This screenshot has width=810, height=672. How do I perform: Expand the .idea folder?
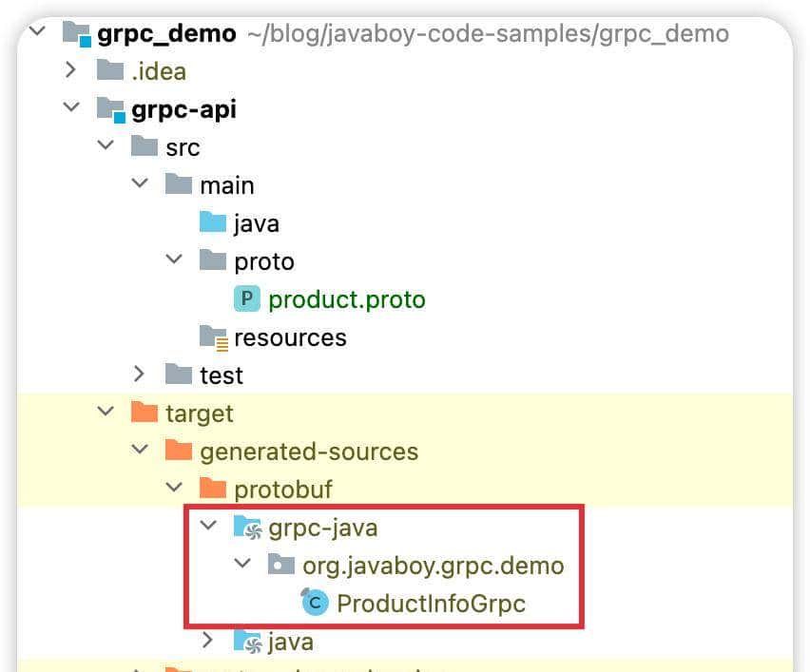70,71
